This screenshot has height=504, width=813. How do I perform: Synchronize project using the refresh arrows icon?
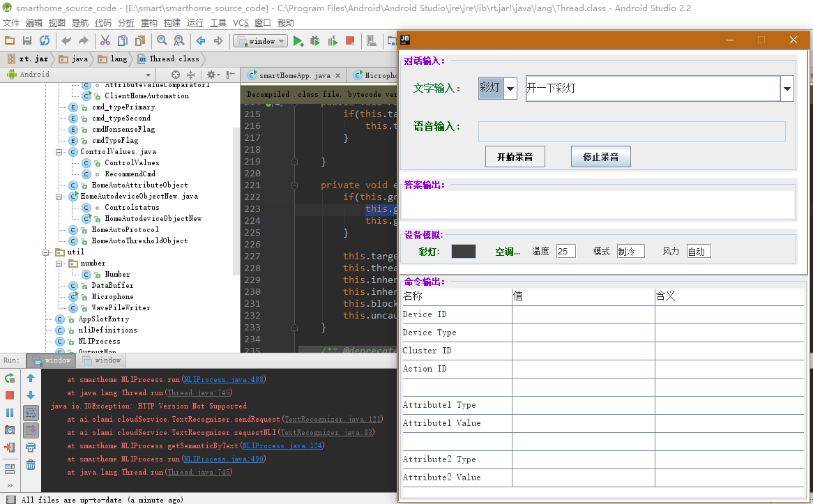[45, 40]
